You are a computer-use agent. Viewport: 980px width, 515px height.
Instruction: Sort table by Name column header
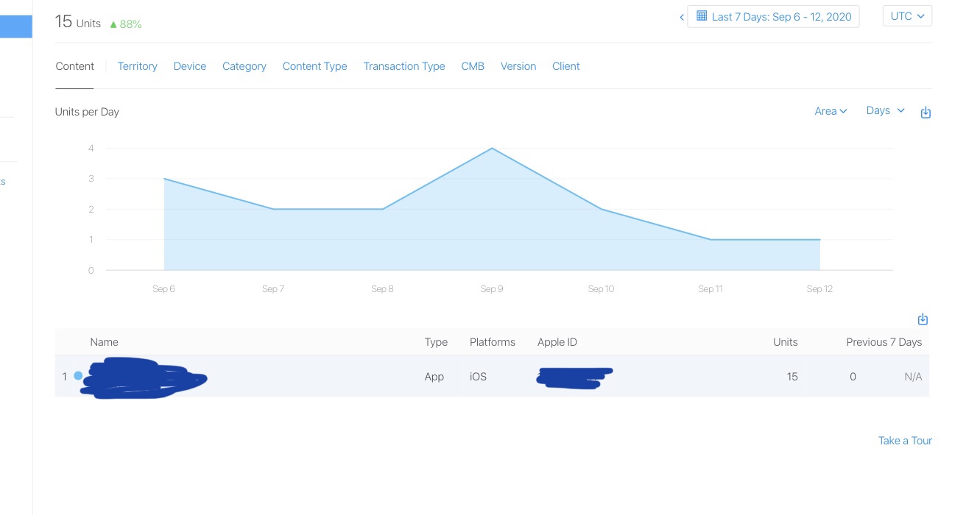104,342
